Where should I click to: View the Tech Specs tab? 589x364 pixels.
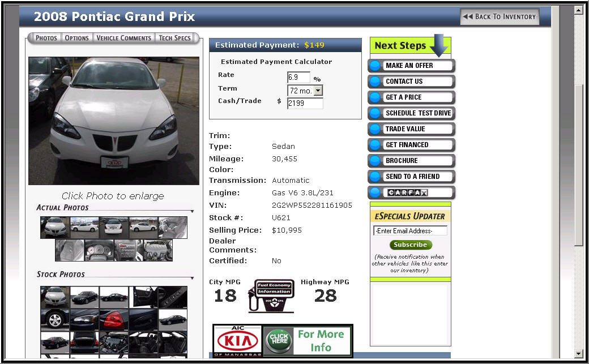(174, 38)
